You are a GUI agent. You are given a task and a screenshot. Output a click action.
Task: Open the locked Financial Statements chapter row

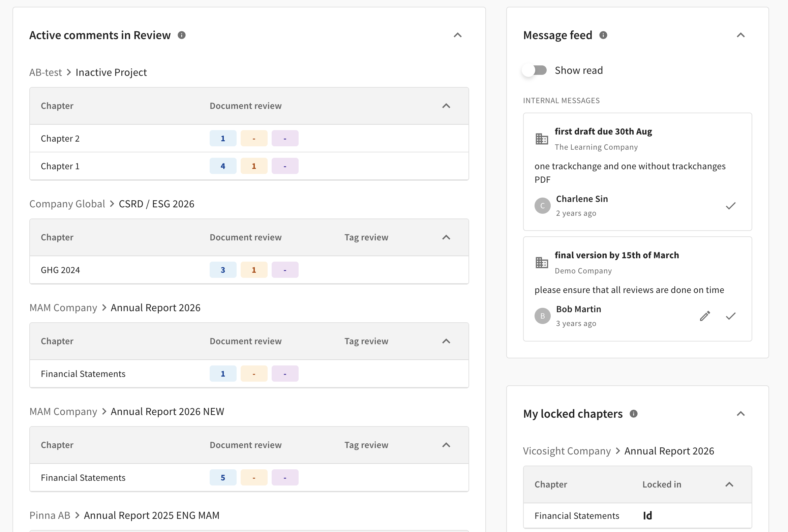point(637,516)
